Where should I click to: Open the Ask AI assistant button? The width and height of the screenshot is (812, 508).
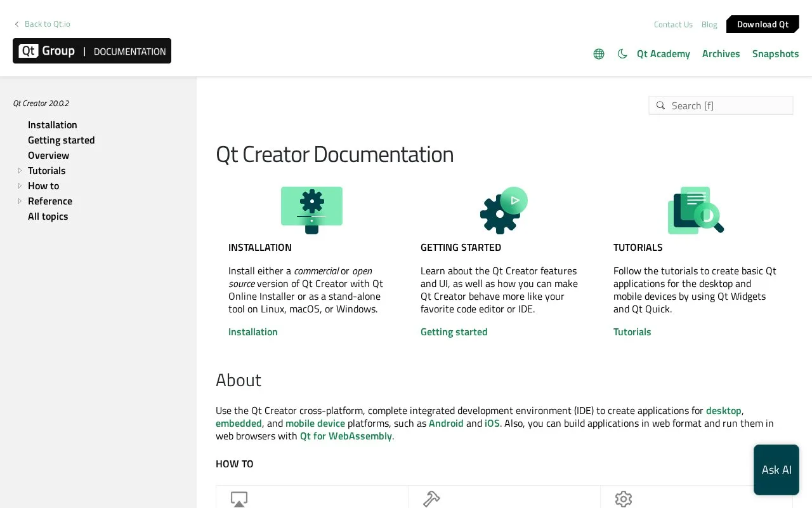pyautogui.click(x=776, y=470)
